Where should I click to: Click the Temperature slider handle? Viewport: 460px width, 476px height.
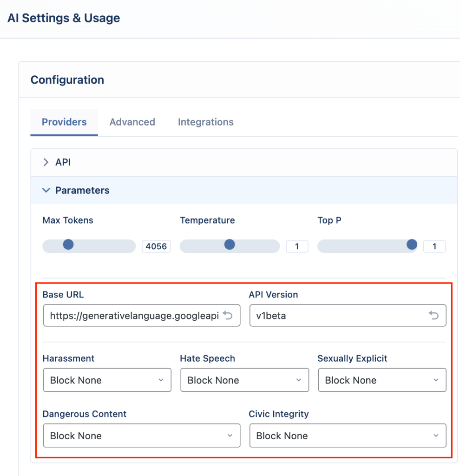pyautogui.click(x=230, y=245)
